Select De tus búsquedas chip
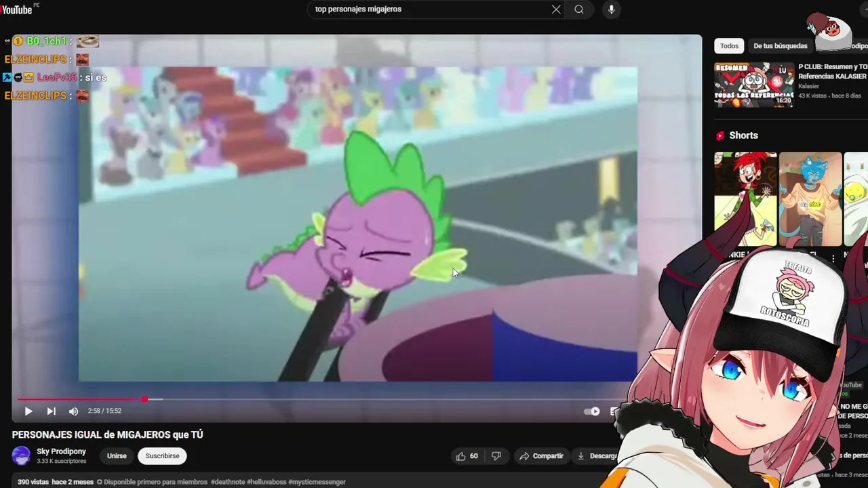Screen dimensions: 868x488 tap(781, 46)
